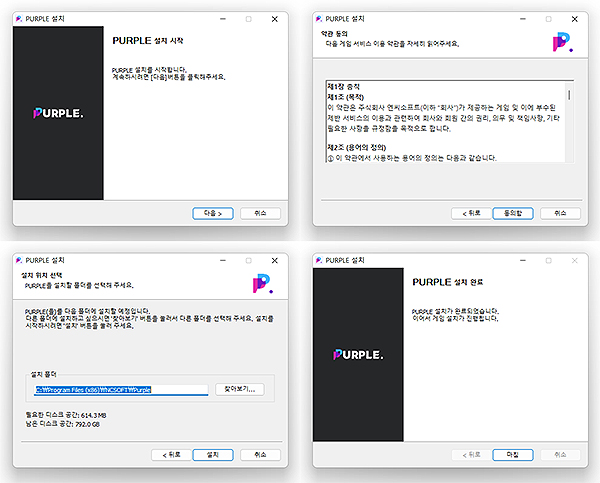
Task: Minimize the installation complete window
Action: pyautogui.click(x=523, y=260)
